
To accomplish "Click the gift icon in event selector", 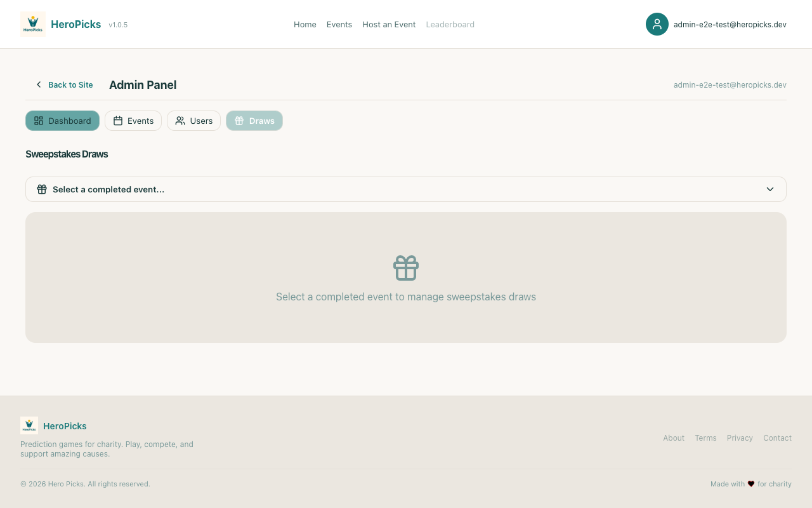I will [42, 189].
